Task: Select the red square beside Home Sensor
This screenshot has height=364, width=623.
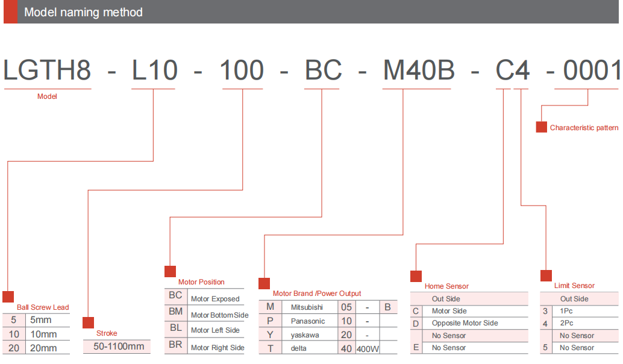Action: 416,276
